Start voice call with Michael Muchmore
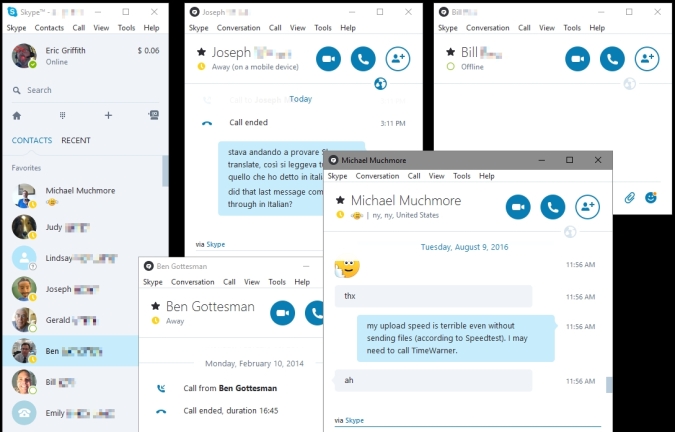The image size is (675, 432). (553, 207)
